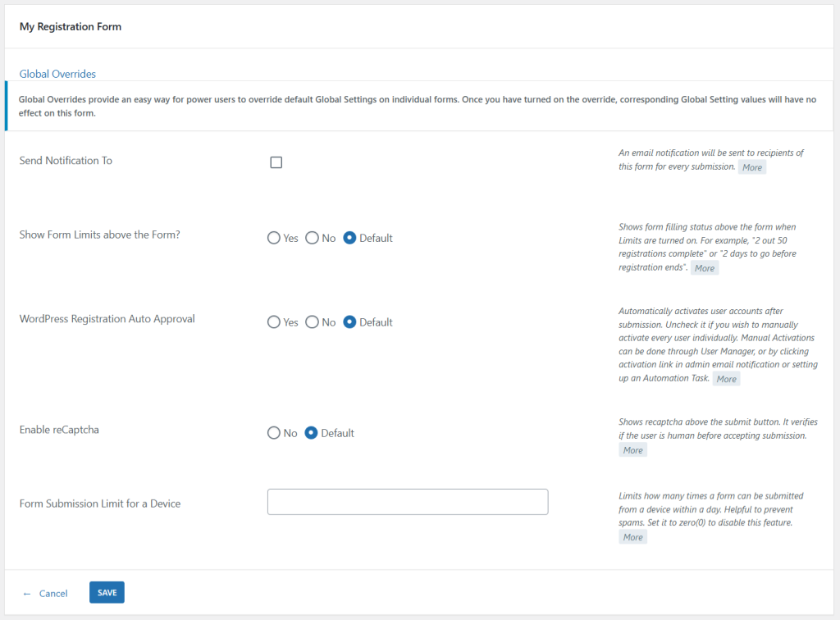Viewport: 840px width, 620px height.
Task: Click More in the form limits explanation
Action: (704, 267)
